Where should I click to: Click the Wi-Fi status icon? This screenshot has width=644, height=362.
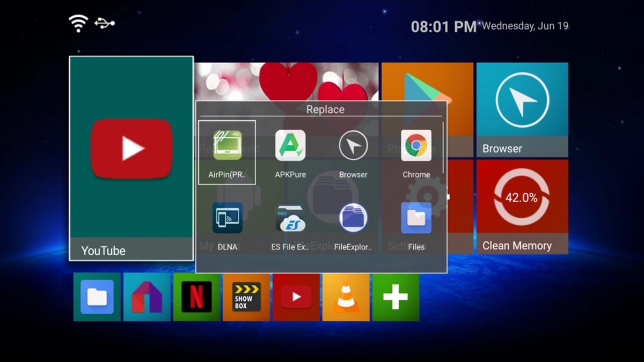(78, 24)
